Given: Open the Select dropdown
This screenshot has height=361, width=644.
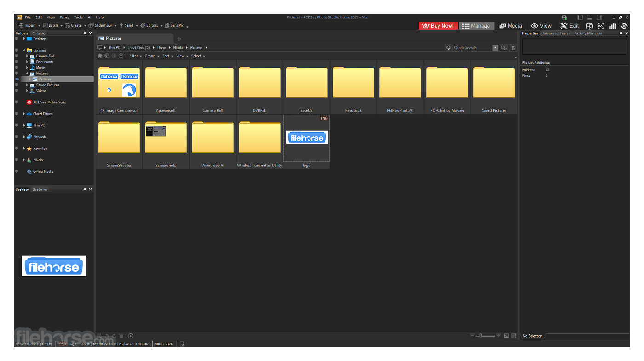Looking at the screenshot, I should pos(198,56).
